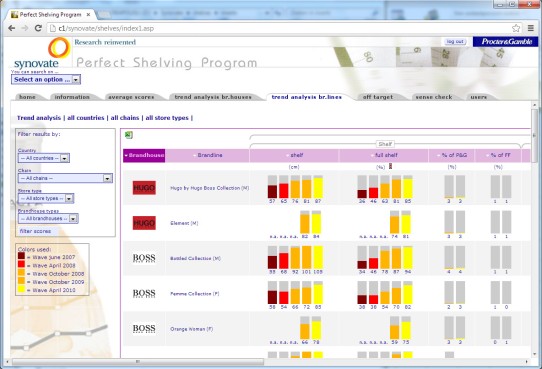Click the BOSS logo for Bottled Collection
Image resolution: width=542 pixels, height=369 pixels.
click(x=144, y=258)
